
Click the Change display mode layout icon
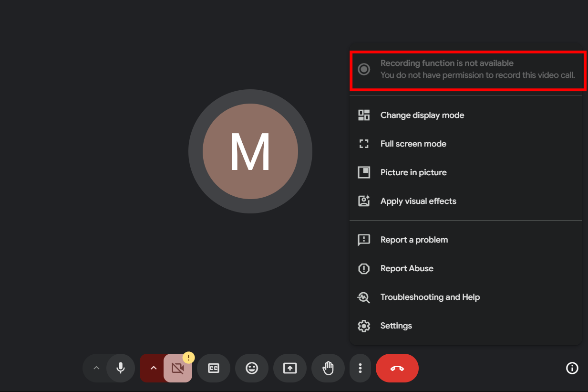364,115
